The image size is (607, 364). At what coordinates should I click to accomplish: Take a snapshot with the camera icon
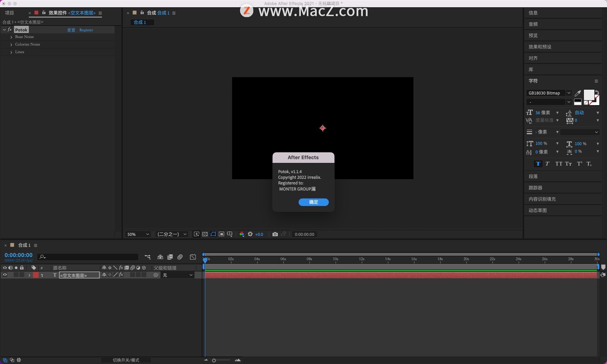tap(275, 234)
